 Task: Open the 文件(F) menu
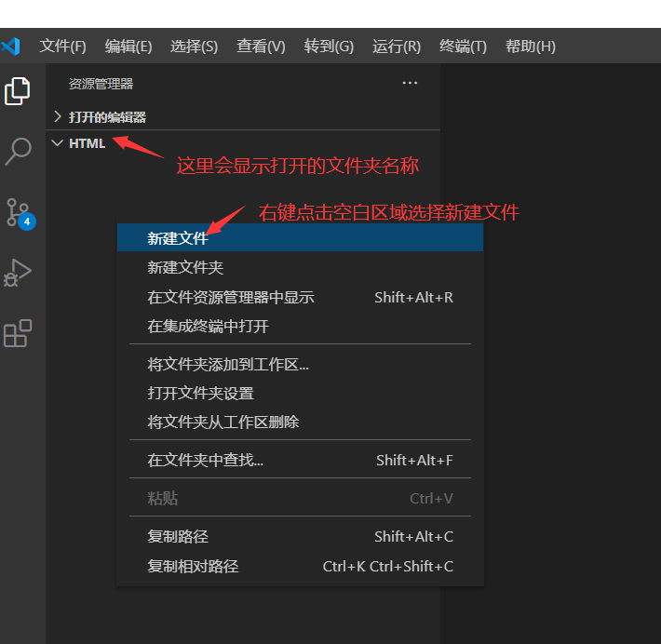[x=62, y=47]
